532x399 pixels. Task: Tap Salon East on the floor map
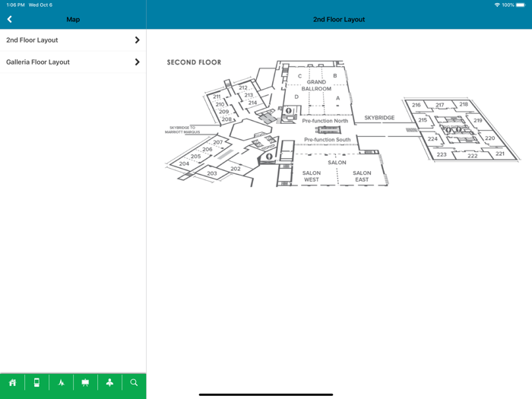click(362, 176)
